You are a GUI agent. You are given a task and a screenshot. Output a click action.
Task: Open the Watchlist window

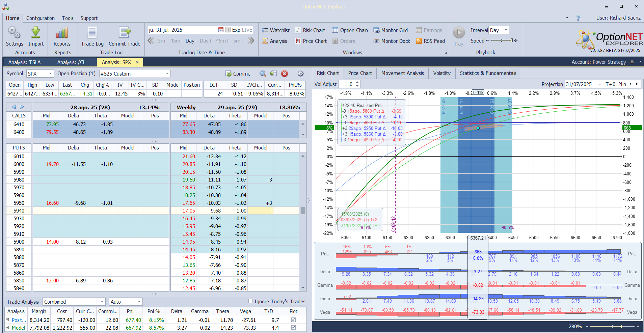point(276,30)
